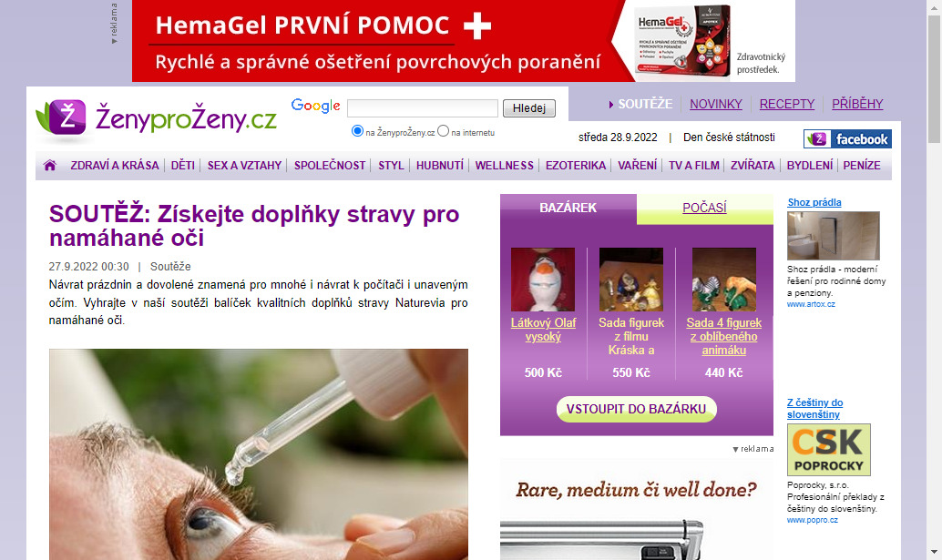Select the 'na ŽenyproŽeny.cz' radio button
942x560 pixels.
coord(357,131)
